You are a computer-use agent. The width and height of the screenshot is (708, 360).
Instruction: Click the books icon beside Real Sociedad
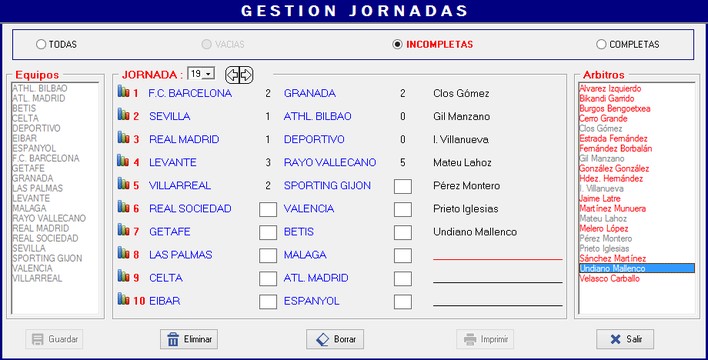[x=123, y=206]
